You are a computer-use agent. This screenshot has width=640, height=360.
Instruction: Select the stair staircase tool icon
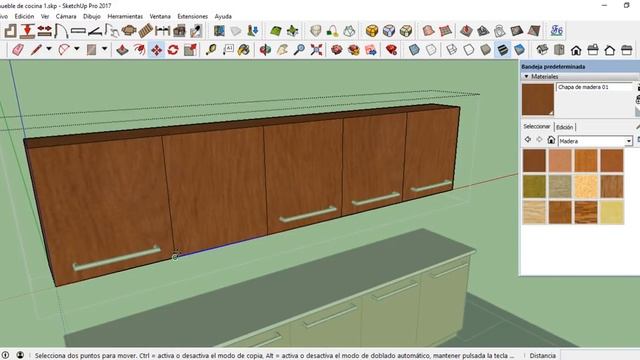(x=145, y=31)
